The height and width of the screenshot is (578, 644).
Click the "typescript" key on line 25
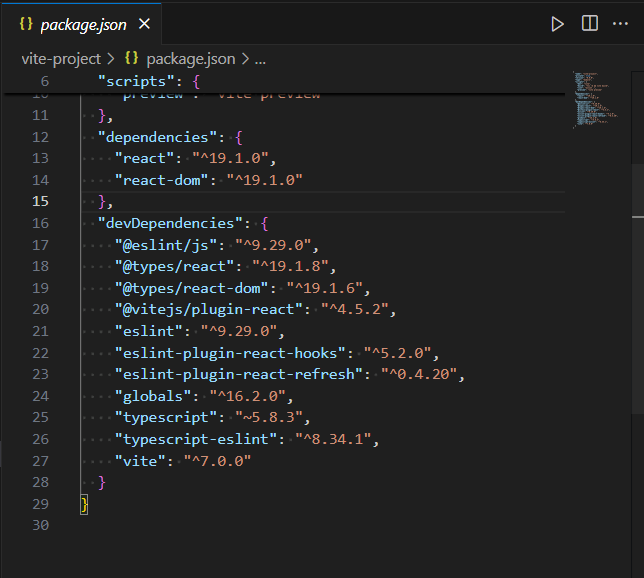coord(166,417)
